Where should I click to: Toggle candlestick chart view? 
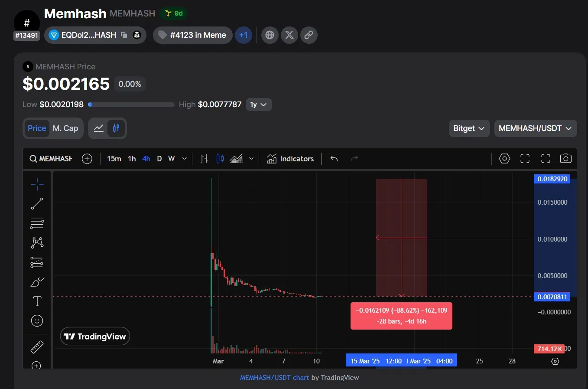(116, 128)
